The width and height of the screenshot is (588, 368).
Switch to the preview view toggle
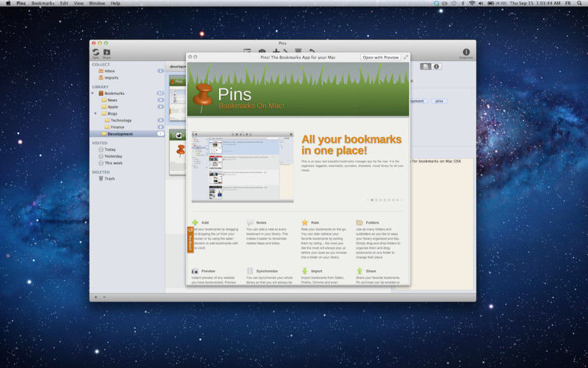click(x=426, y=66)
